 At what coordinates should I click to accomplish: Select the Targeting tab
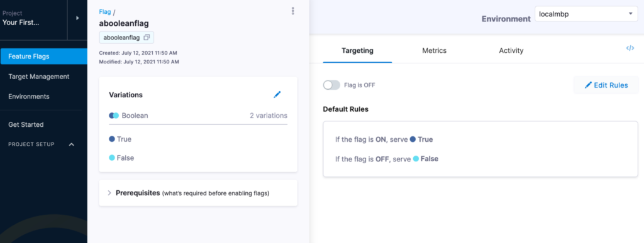coord(357,51)
